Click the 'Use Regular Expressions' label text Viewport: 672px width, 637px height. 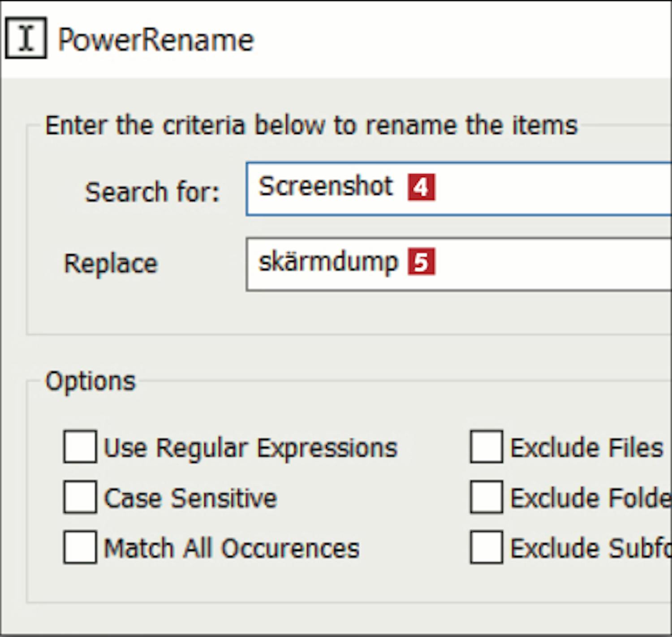point(250,448)
